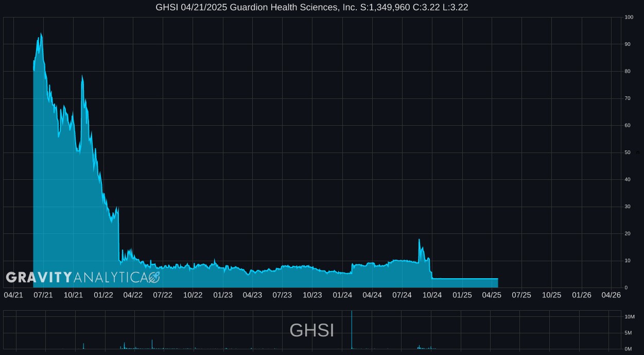Pick the 50 price axis label
This screenshot has height=355, width=644.
pos(628,153)
